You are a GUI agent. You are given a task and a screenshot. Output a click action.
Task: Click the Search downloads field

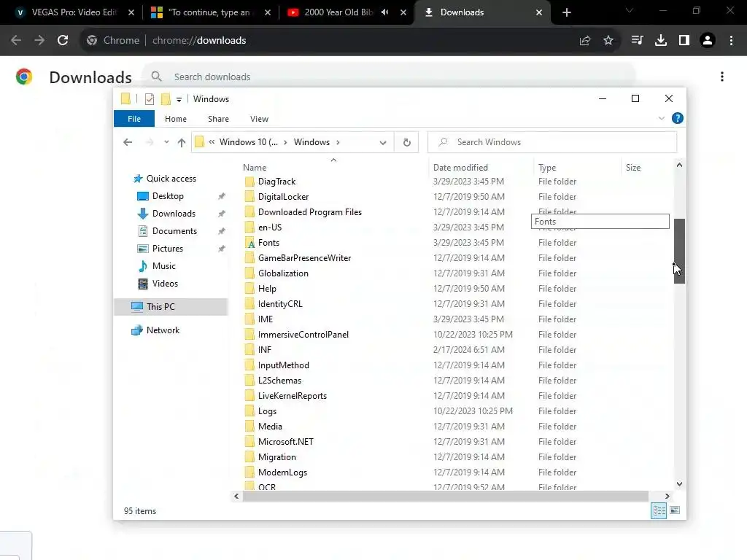coord(390,77)
